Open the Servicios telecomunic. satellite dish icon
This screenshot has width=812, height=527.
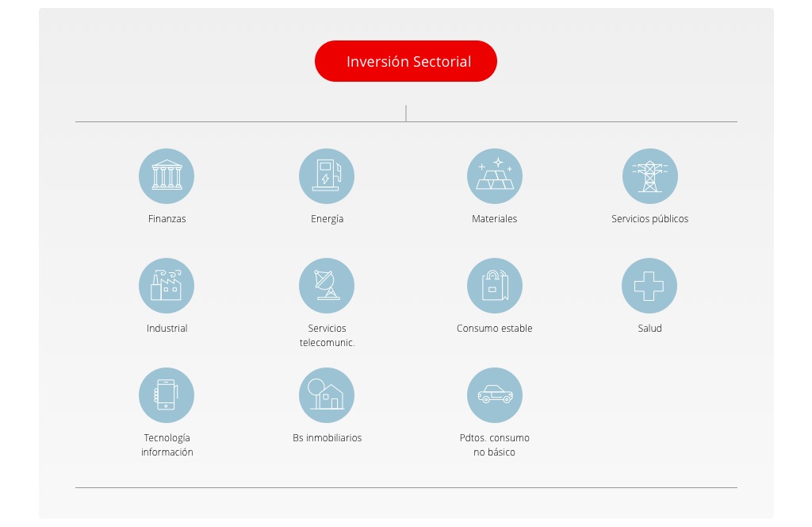pyautogui.click(x=327, y=286)
